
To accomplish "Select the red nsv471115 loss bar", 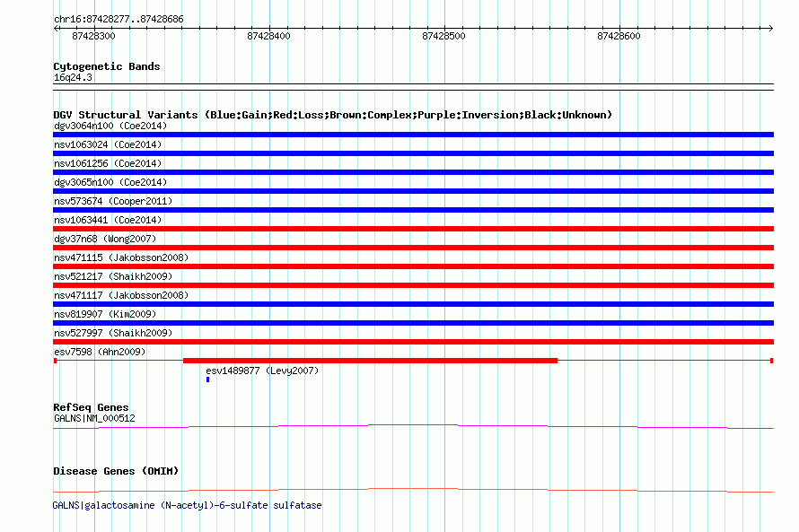I will pos(413,266).
